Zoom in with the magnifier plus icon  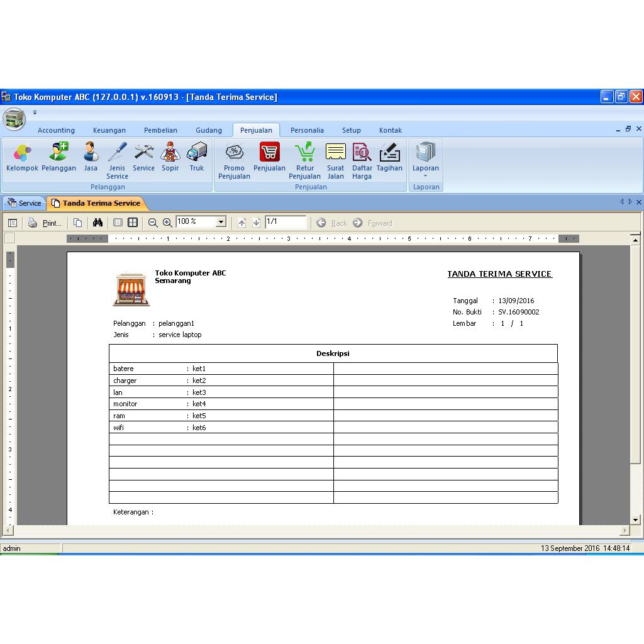coord(167,223)
